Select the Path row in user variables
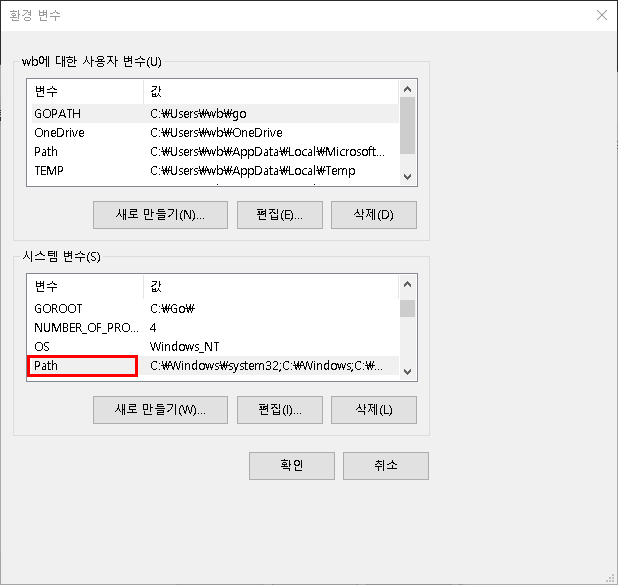This screenshot has width=618, height=585. [x=215, y=152]
